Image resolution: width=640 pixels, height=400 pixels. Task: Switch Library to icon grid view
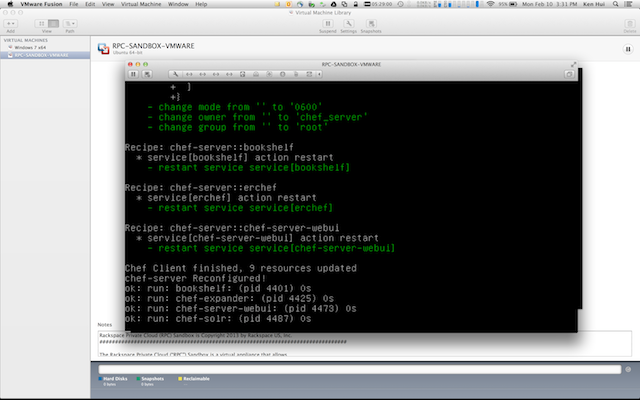coord(41,24)
